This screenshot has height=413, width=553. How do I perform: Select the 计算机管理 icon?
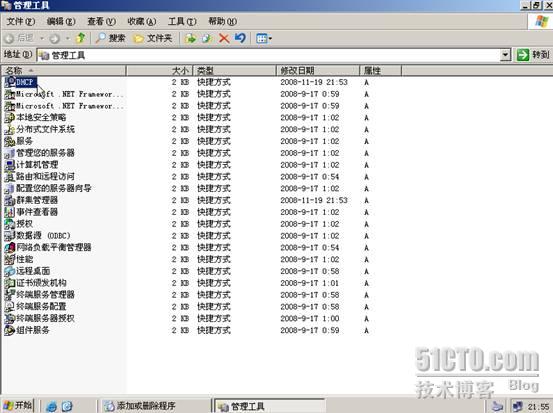(x=10, y=165)
